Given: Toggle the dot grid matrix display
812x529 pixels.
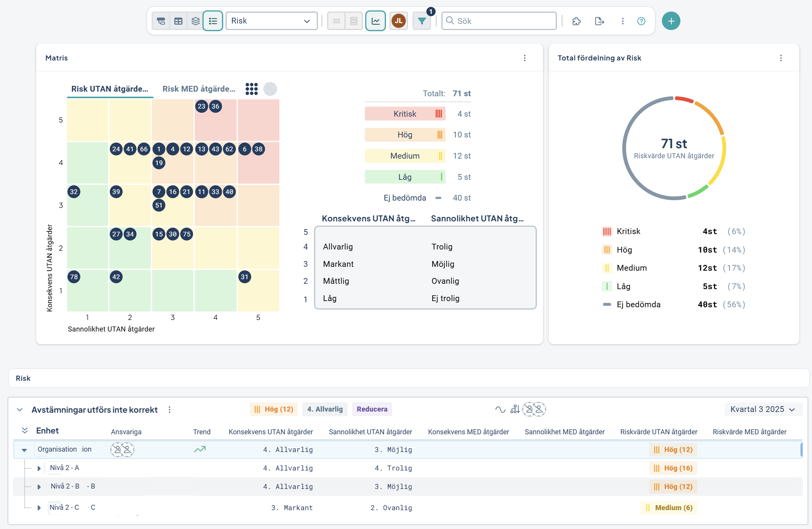Looking at the screenshot, I should tap(252, 89).
